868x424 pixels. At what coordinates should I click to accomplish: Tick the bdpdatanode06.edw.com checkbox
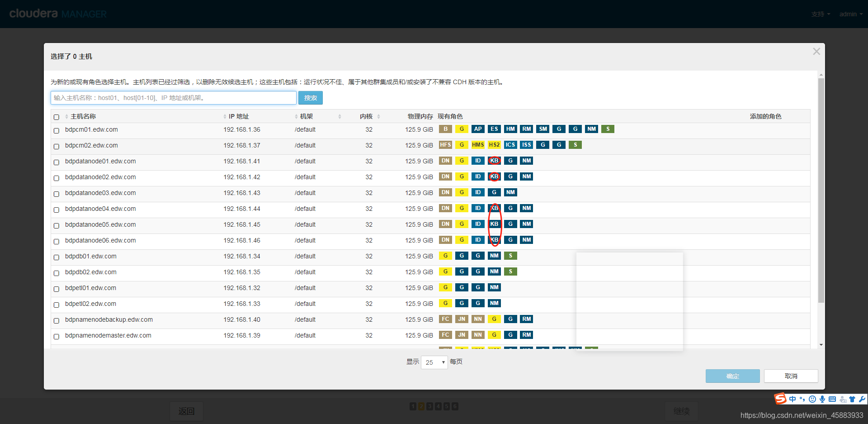[x=57, y=241]
